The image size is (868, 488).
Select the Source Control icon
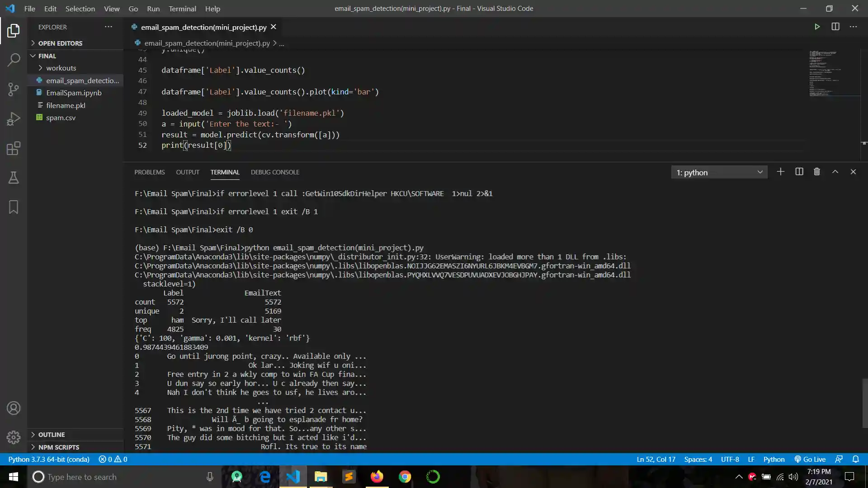coord(14,89)
